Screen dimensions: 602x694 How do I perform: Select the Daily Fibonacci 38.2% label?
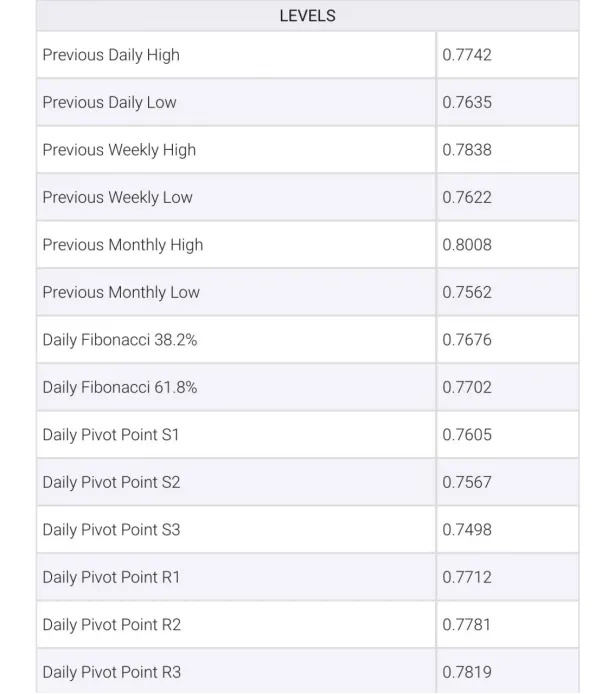tap(120, 339)
